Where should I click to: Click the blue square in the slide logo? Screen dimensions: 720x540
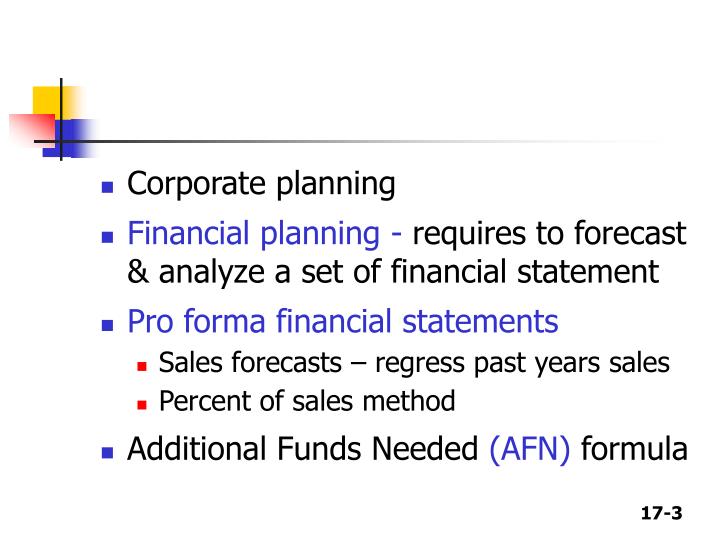point(69,138)
